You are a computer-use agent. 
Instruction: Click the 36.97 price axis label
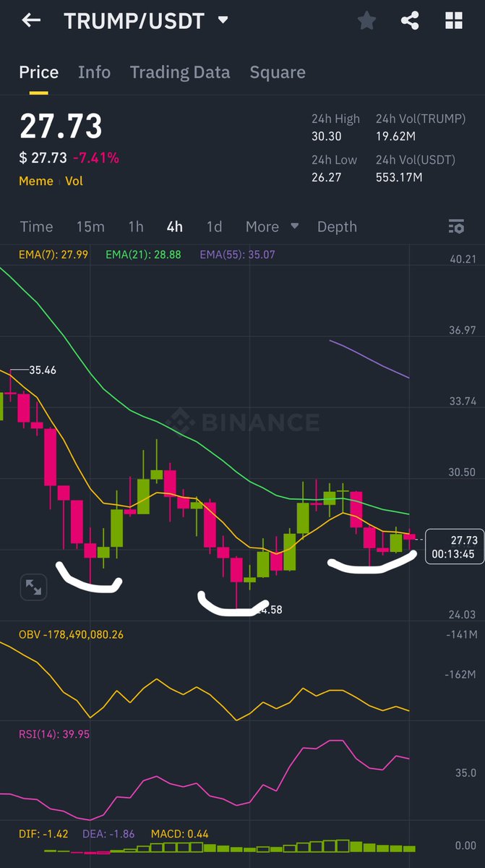[x=463, y=330]
